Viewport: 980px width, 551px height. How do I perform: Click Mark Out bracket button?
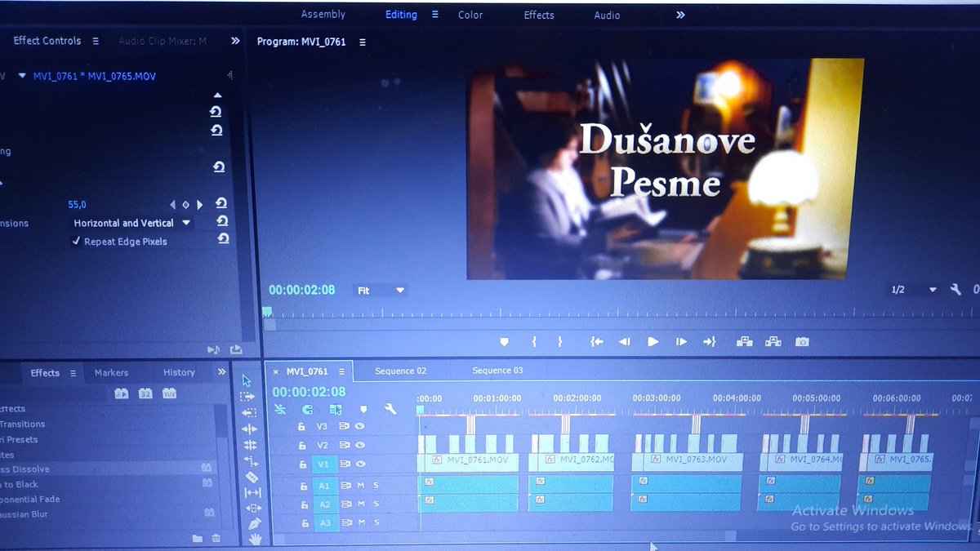coord(560,342)
